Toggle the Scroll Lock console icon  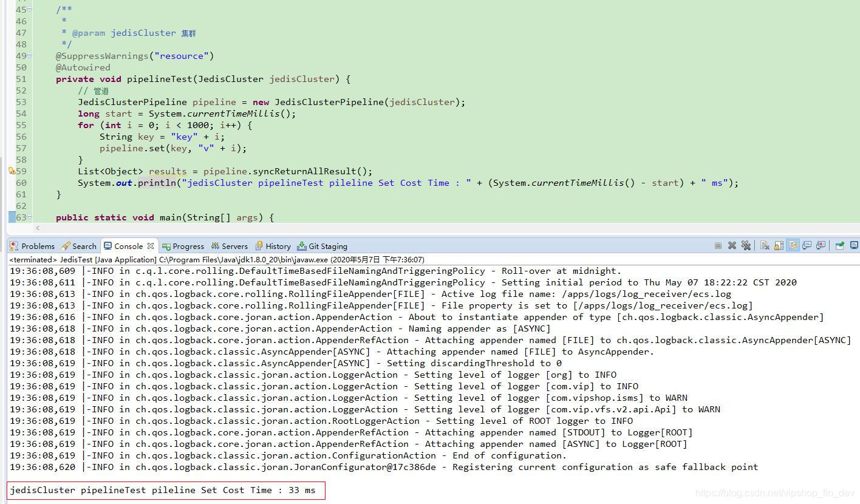coord(779,245)
